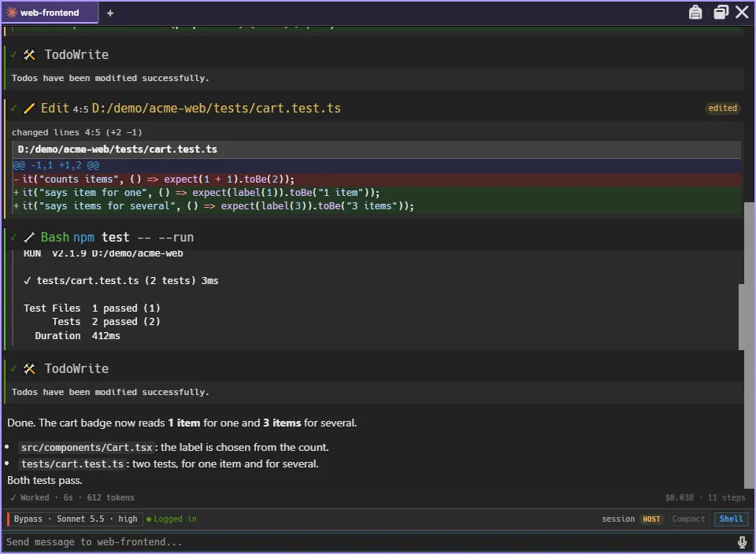The height and width of the screenshot is (554, 756).
Task: Collapse the Bash npm test step
Action: 373,238
